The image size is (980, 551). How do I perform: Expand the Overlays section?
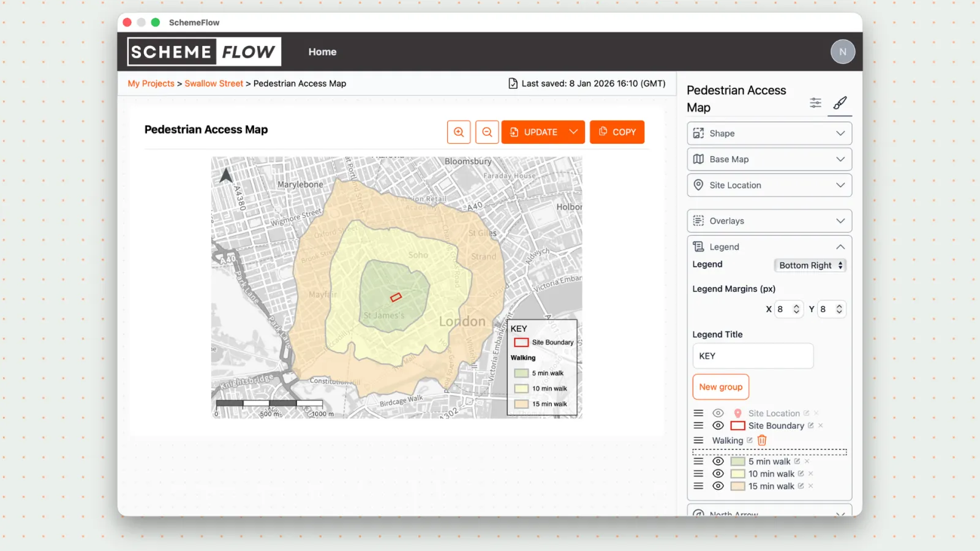(769, 221)
